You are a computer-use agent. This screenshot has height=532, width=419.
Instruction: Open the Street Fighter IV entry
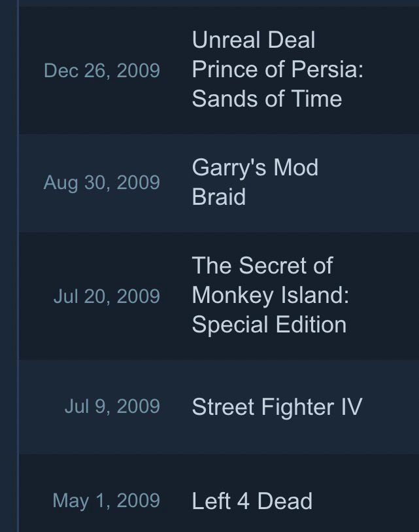[277, 406]
